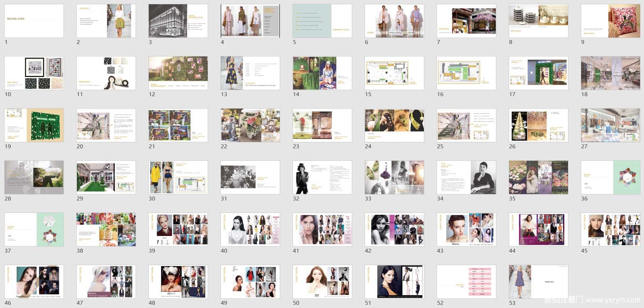This screenshot has height=308, width=644.
Task: Open slide 36 mint hexagon design thumbnail
Action: 611,177
